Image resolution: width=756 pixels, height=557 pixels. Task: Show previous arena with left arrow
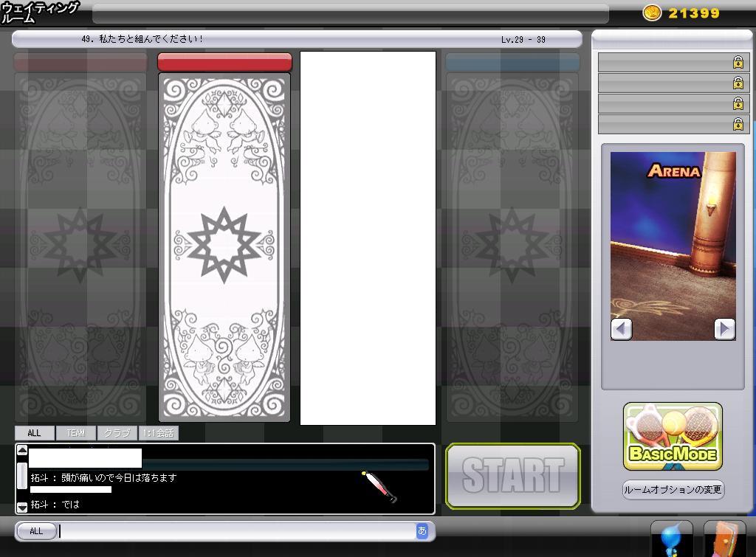click(x=622, y=328)
